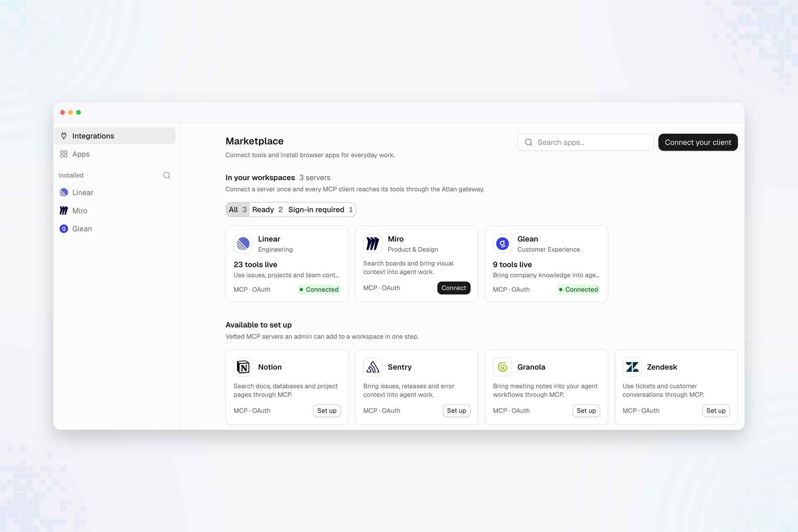Click the Linear card logo
The image size is (798, 532).
[243, 244]
